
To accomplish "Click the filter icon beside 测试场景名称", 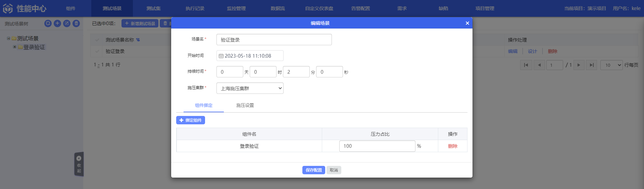I will click(x=138, y=40).
